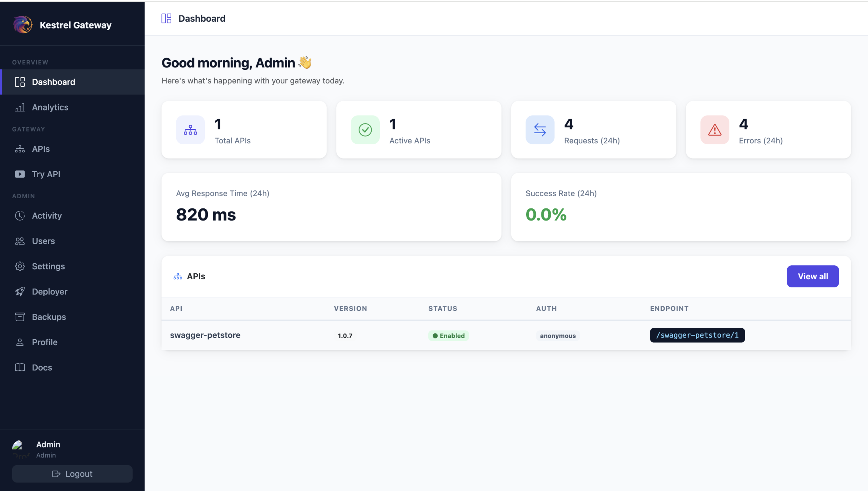The height and width of the screenshot is (491, 868).
Task: Click the Try API play icon
Action: click(20, 174)
